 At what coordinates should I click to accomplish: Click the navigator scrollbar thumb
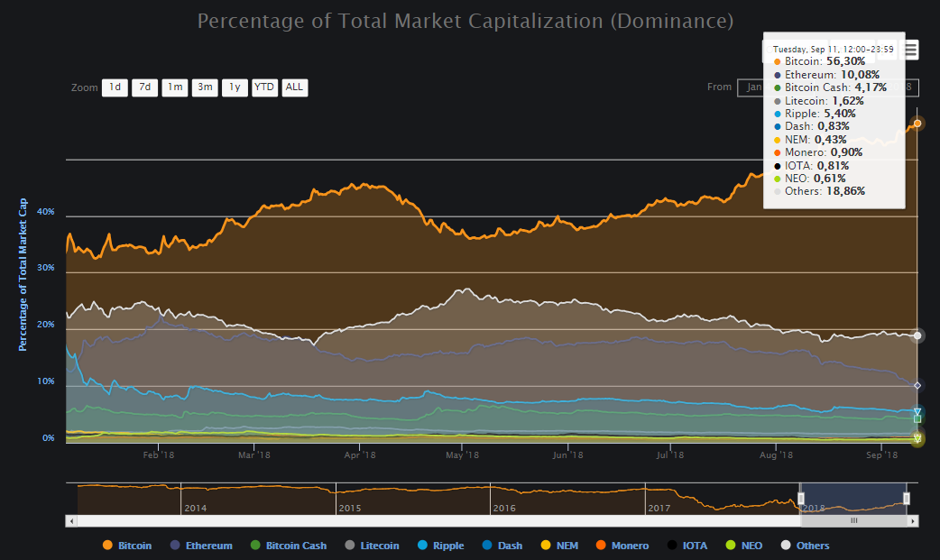(x=853, y=521)
